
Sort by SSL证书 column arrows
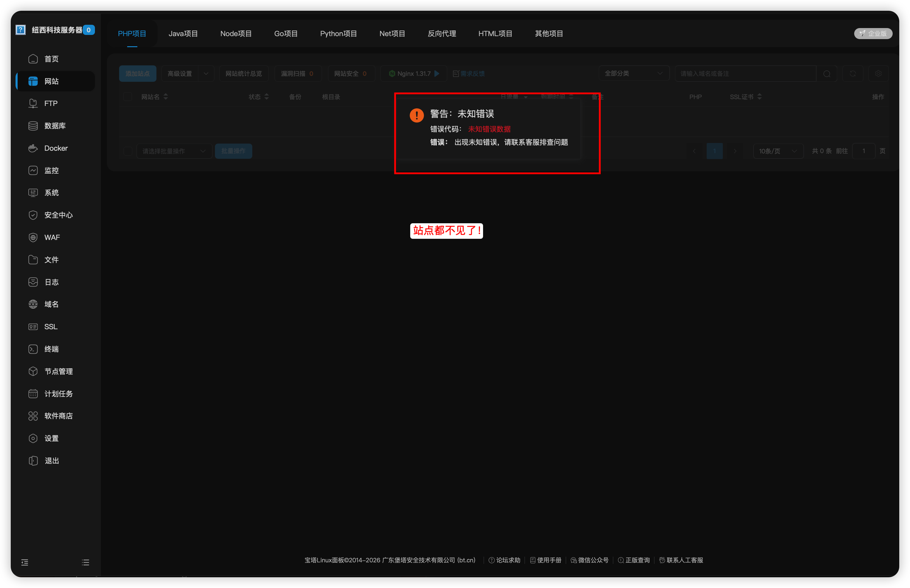pyautogui.click(x=759, y=97)
